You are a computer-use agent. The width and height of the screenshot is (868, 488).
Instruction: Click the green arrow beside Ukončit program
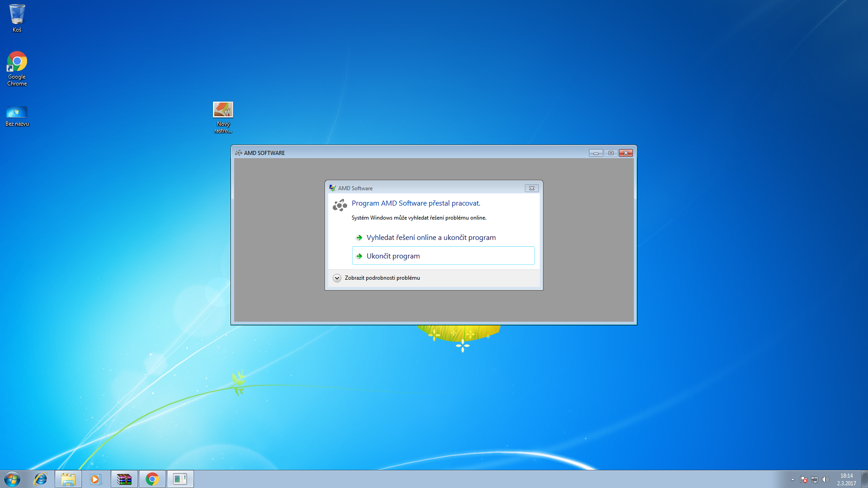[x=359, y=256]
